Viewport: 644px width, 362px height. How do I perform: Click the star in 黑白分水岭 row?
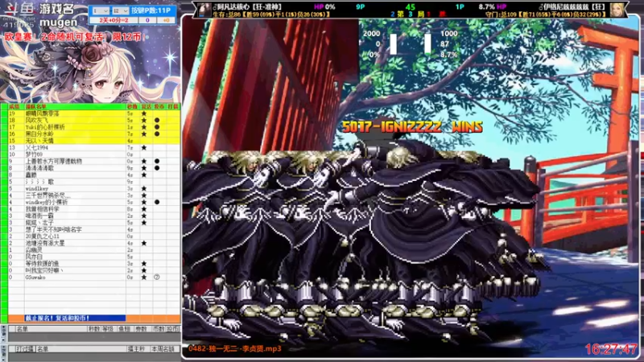144,134
